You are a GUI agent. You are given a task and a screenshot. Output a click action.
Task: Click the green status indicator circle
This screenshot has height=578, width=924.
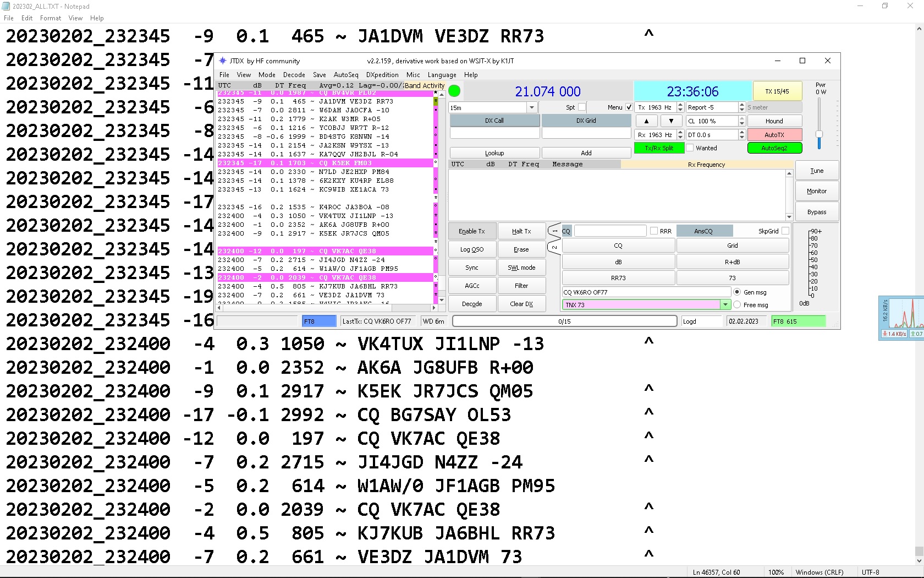(454, 91)
